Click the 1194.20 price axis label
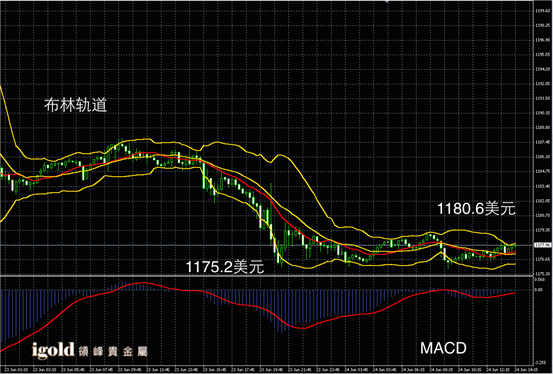This screenshot has height=374, width=553. pos(542,70)
